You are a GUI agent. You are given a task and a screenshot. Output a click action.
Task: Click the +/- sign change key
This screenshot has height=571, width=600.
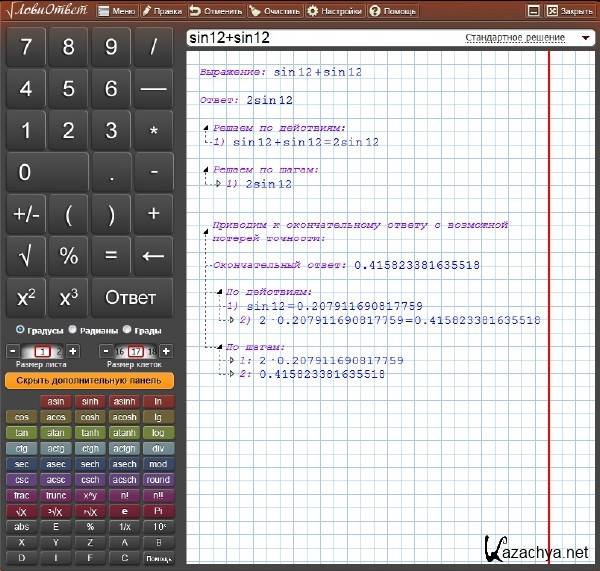[26, 214]
